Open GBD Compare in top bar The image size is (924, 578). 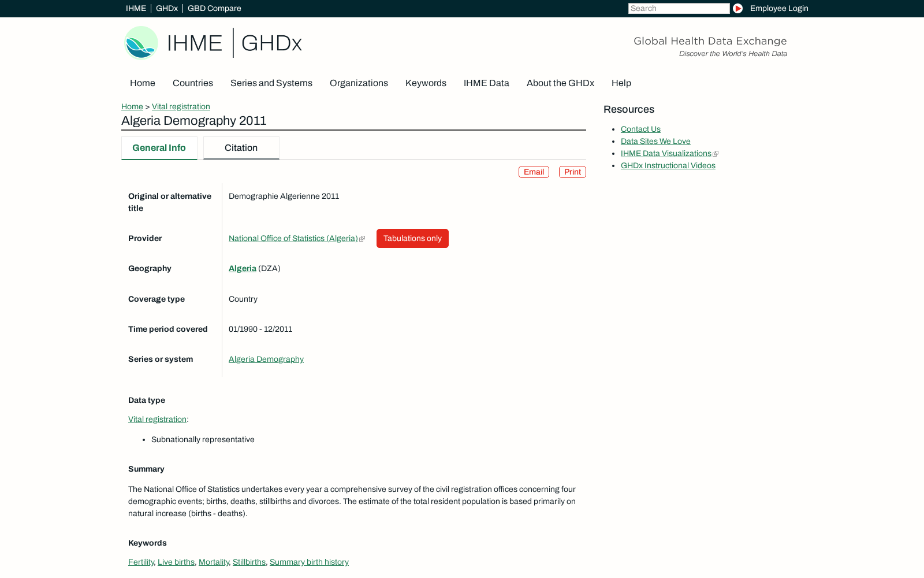pos(214,8)
